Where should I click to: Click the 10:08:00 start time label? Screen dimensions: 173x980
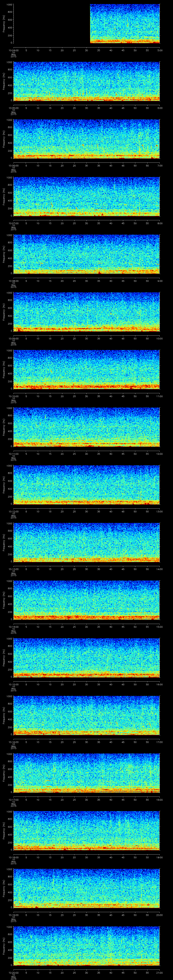(x=13, y=281)
